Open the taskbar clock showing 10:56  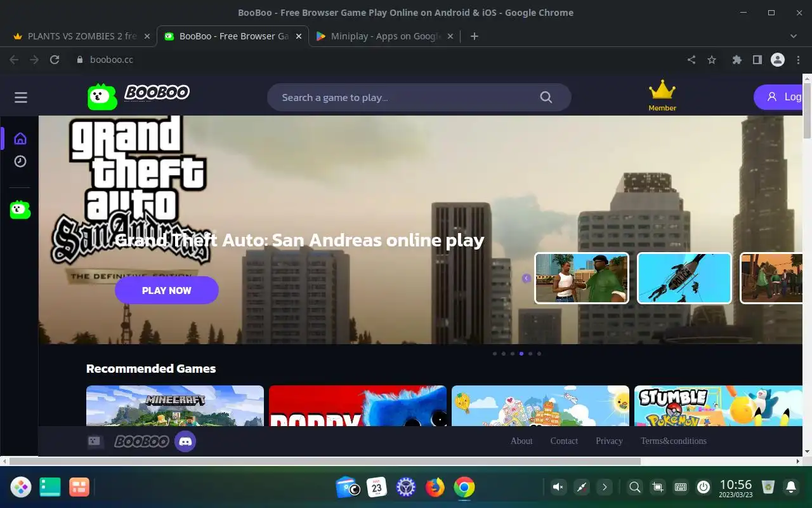point(736,488)
